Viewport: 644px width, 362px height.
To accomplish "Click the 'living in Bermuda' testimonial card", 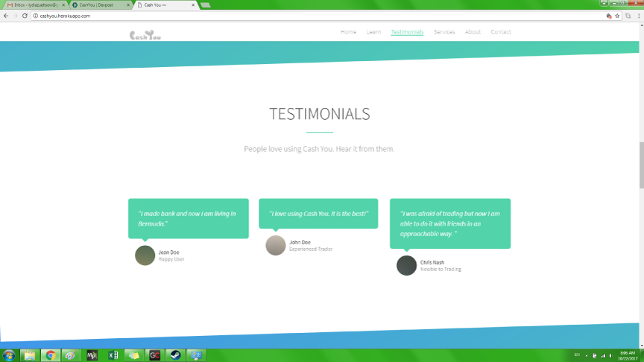I will tap(189, 218).
